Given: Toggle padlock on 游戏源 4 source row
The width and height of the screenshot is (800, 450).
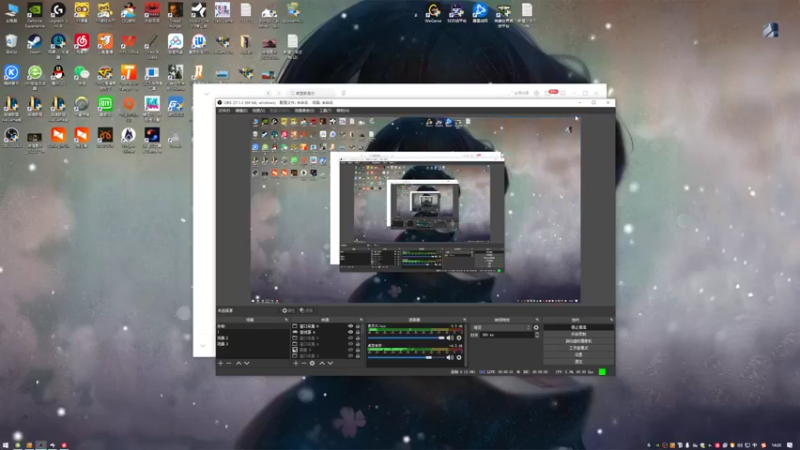Looking at the screenshot, I should [358, 332].
